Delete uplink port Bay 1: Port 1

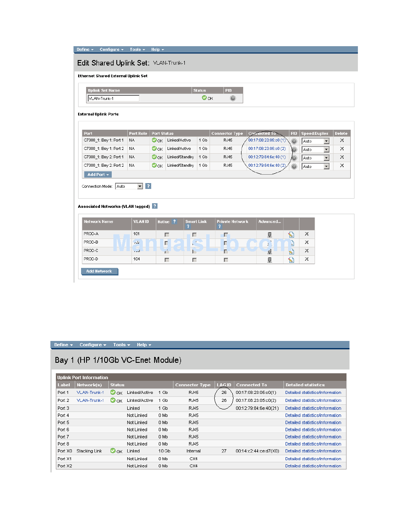[x=342, y=140]
